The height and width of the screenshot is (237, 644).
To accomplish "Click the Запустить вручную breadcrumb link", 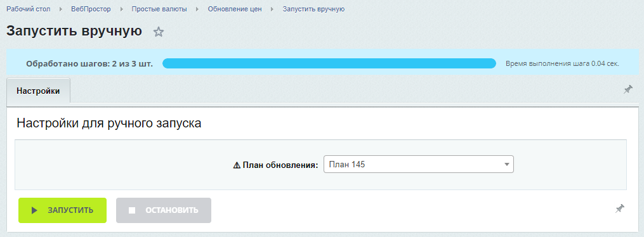I will [x=313, y=9].
